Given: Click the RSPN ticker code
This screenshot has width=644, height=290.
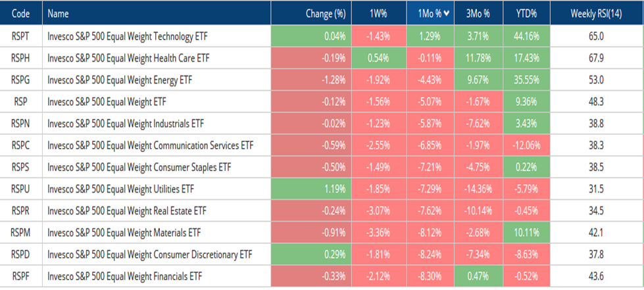Looking at the screenshot, I should 20,124.
